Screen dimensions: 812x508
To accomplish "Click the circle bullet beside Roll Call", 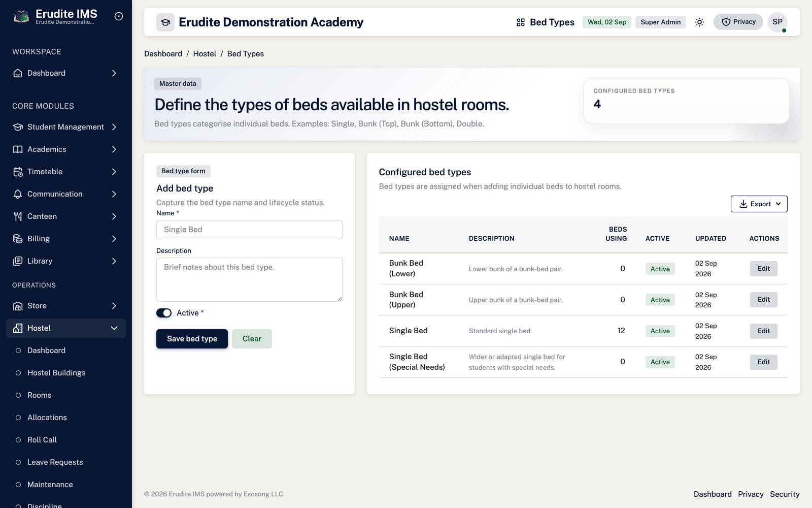I will (18, 440).
